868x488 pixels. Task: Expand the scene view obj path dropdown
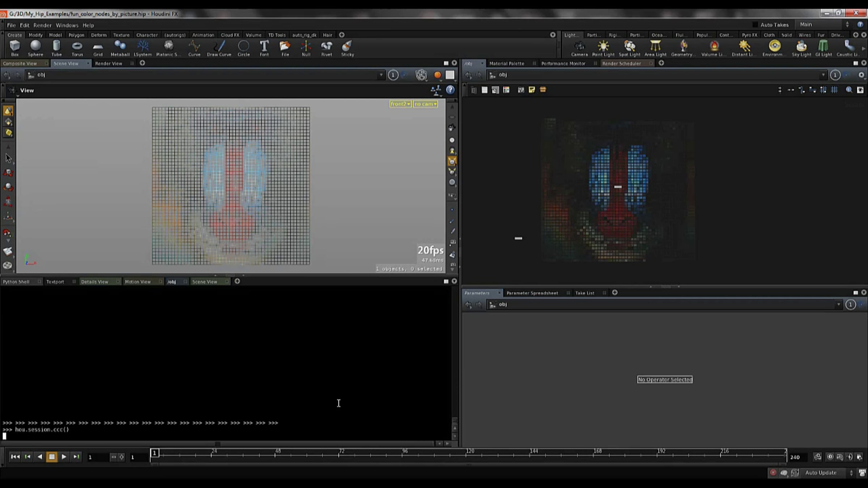coord(381,75)
